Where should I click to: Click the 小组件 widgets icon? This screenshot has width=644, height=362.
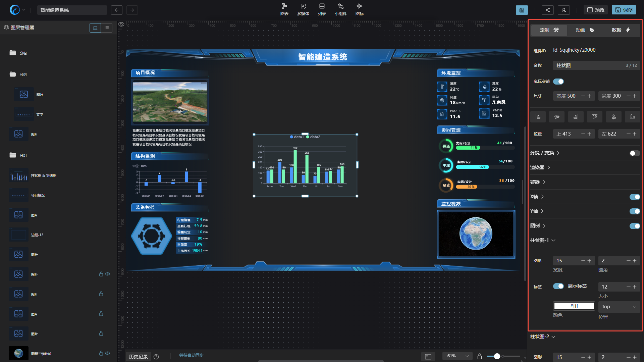(x=340, y=9)
